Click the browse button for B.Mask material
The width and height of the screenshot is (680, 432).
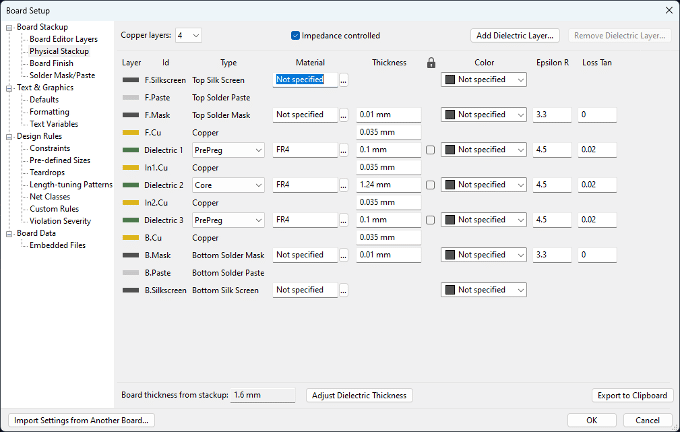point(344,255)
